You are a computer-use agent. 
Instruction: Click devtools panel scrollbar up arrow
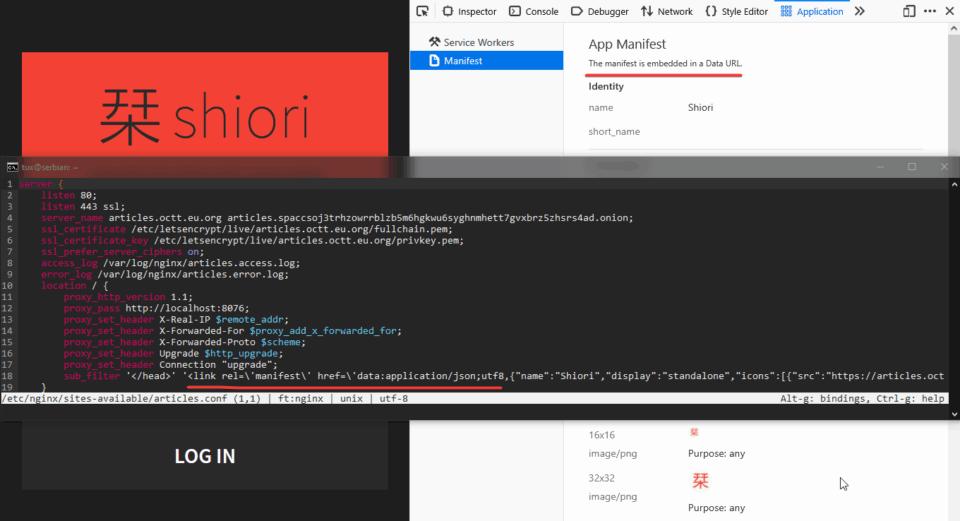[954, 28]
